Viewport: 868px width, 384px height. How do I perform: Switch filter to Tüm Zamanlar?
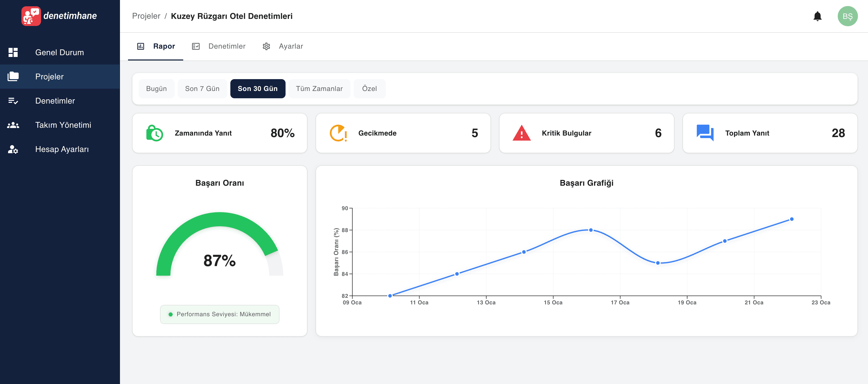pos(319,89)
